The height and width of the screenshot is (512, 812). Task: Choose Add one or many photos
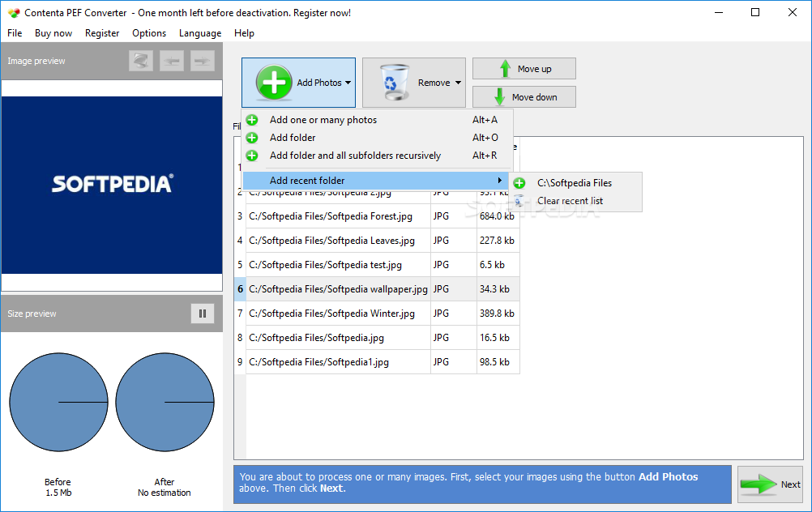click(x=378, y=120)
